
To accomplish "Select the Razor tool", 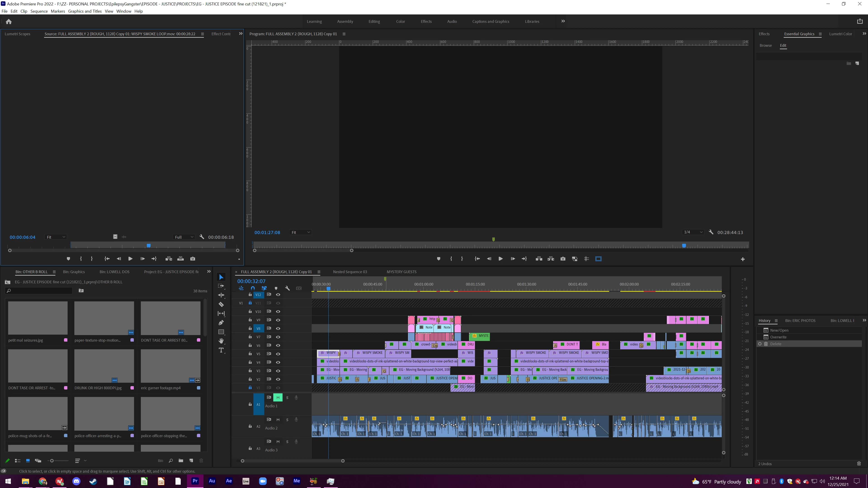I will click(x=221, y=305).
